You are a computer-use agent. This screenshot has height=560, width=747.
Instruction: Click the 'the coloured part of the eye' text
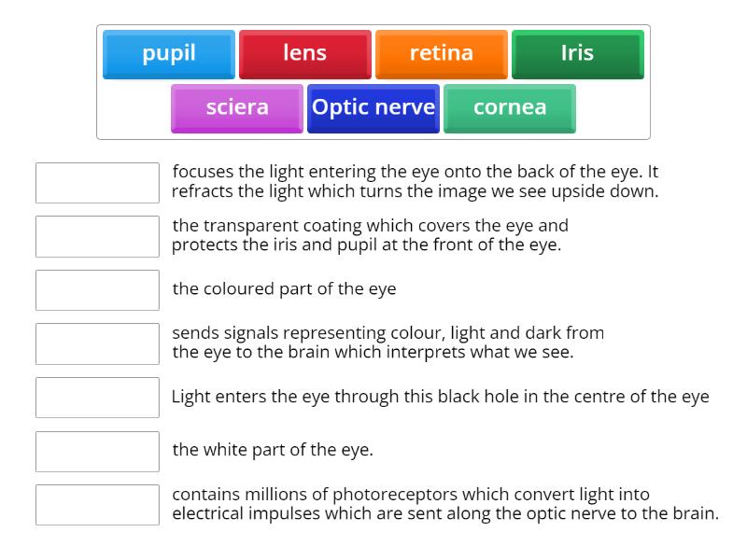pyautogui.click(x=284, y=289)
